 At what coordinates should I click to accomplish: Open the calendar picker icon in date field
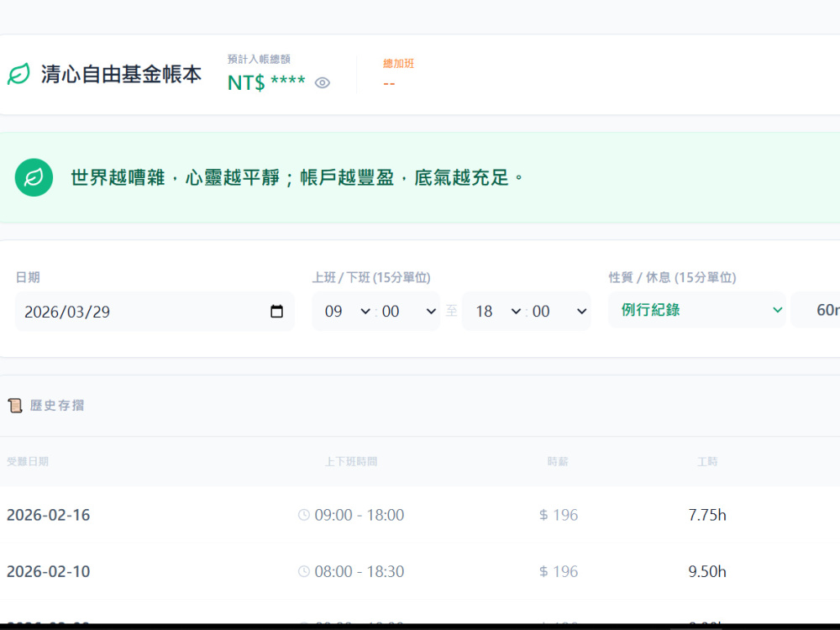click(x=276, y=312)
